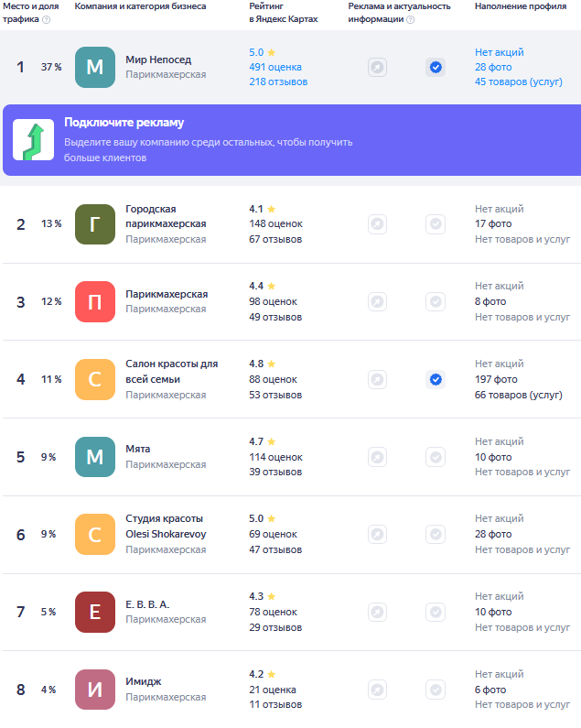Select 'Студия красоты Olesi Shokarevoy'
The width and height of the screenshot is (581, 728).
pos(166,526)
